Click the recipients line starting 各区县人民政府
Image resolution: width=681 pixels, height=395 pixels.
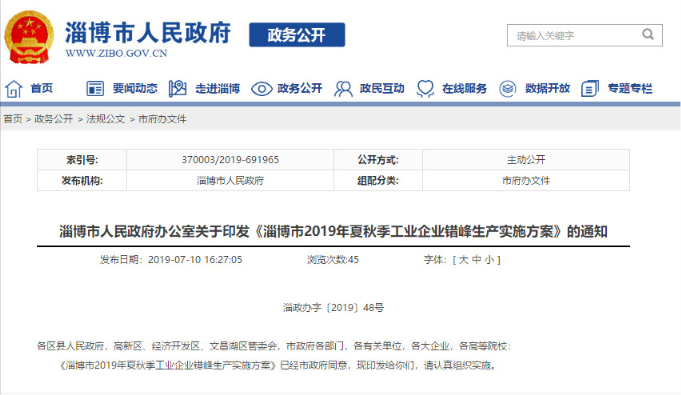(274, 346)
